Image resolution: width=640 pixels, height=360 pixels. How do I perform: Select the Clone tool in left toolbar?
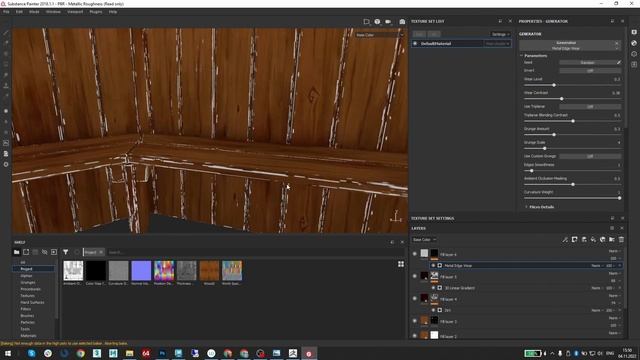[x=6, y=86]
